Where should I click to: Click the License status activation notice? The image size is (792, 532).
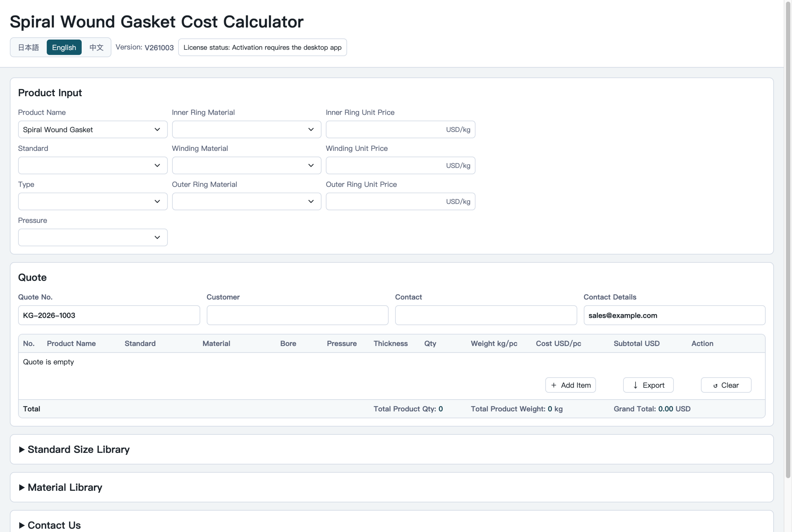coord(262,47)
